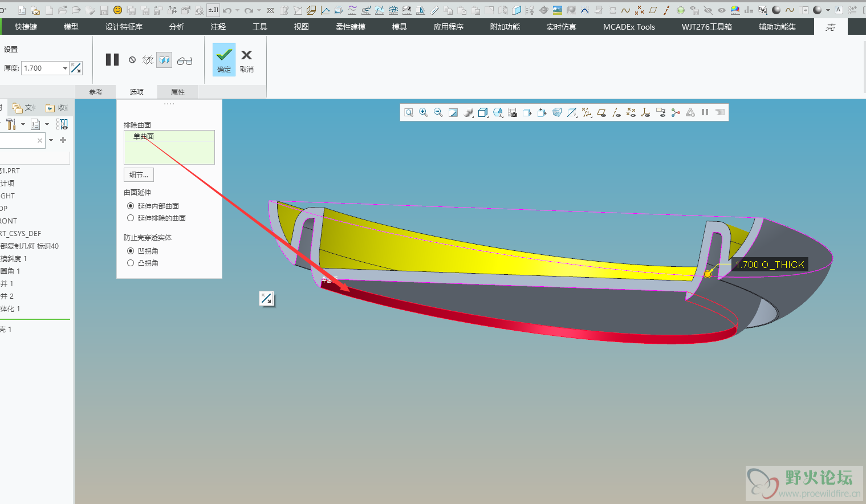The image size is (866, 504).
Task: Select 延伸内部曲面 radio option
Action: coord(131,206)
